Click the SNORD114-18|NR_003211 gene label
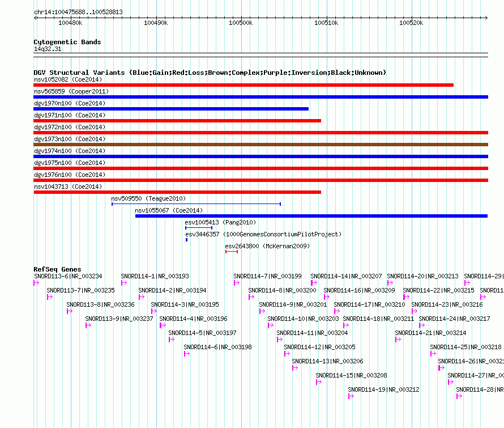The image size is (504, 428). [x=378, y=319]
